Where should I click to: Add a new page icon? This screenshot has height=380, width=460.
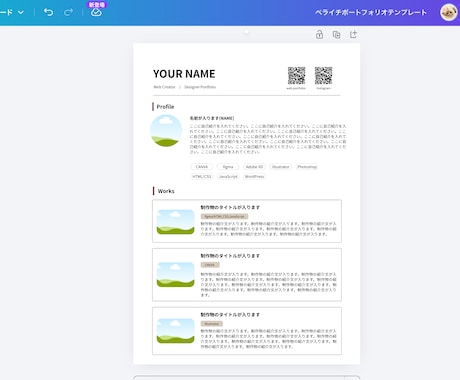(353, 34)
